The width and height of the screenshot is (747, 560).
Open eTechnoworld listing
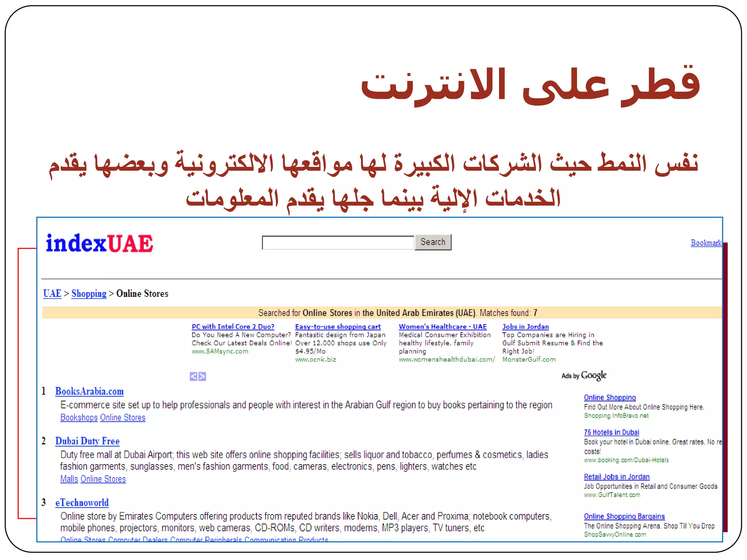[82, 503]
